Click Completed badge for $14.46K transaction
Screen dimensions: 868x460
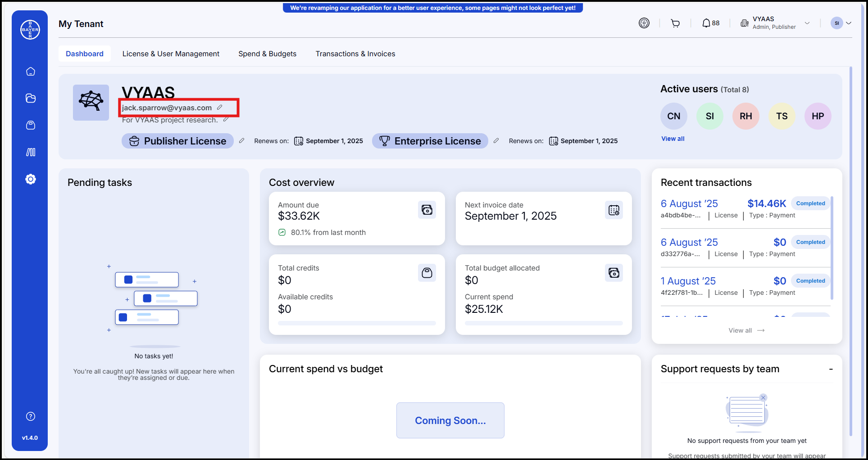tap(810, 203)
